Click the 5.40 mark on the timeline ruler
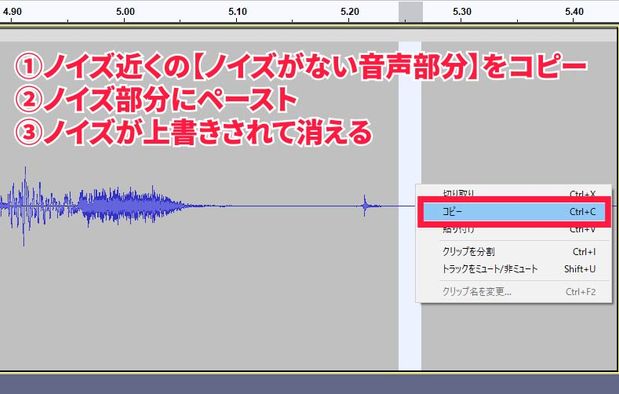This screenshot has width=619, height=394. click(574, 11)
